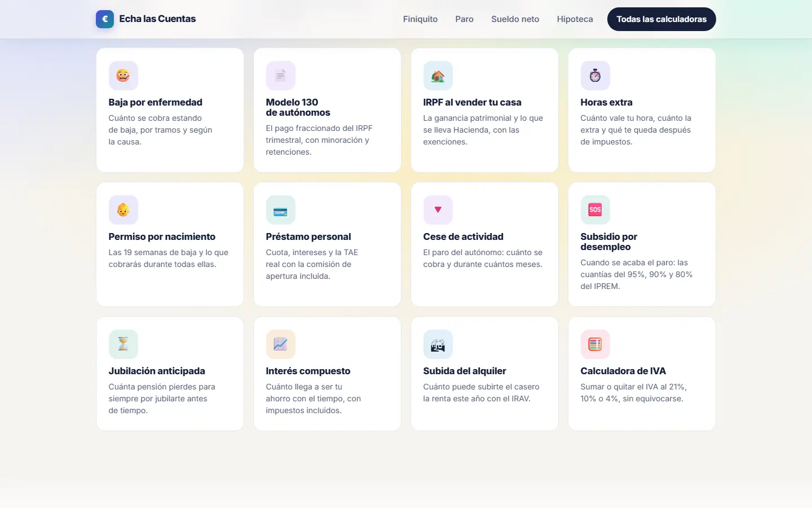Open the Subsidio por desempleo title
812x508 pixels.
pos(609,242)
